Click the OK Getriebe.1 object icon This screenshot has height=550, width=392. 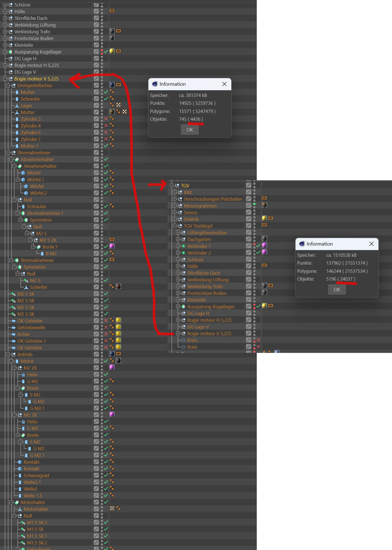click(x=13, y=341)
